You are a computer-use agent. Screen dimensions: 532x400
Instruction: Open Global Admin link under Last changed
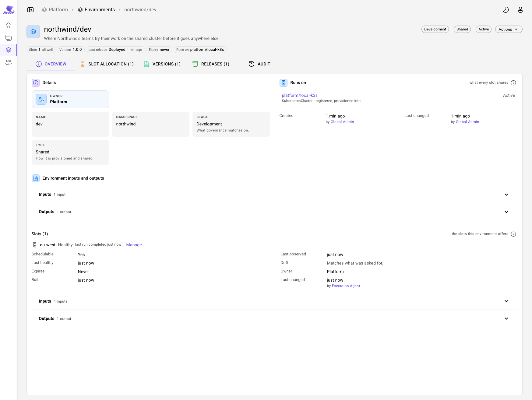tap(467, 122)
